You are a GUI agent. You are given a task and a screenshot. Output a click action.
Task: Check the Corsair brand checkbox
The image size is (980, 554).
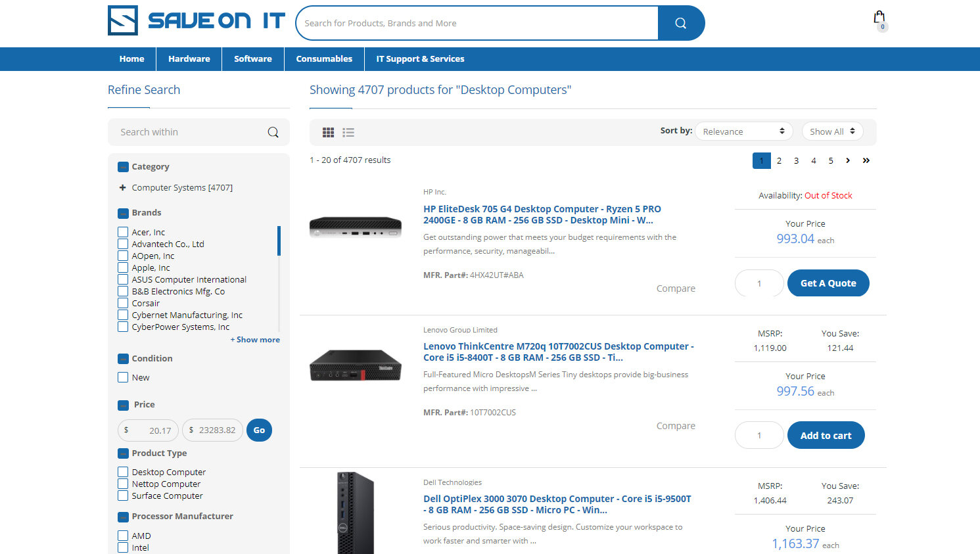tap(123, 303)
